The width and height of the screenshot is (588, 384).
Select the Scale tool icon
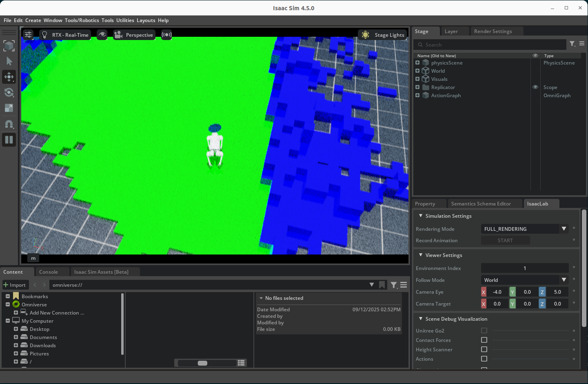pyautogui.click(x=9, y=108)
